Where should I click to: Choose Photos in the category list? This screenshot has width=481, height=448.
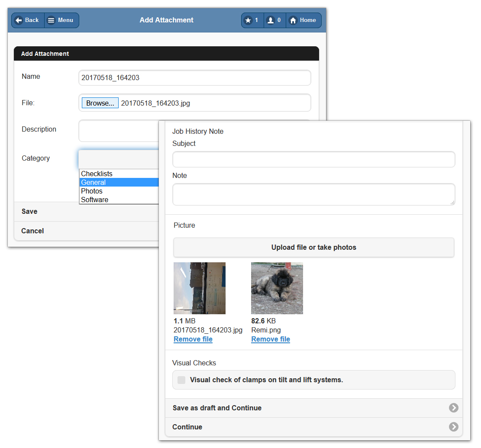click(92, 191)
